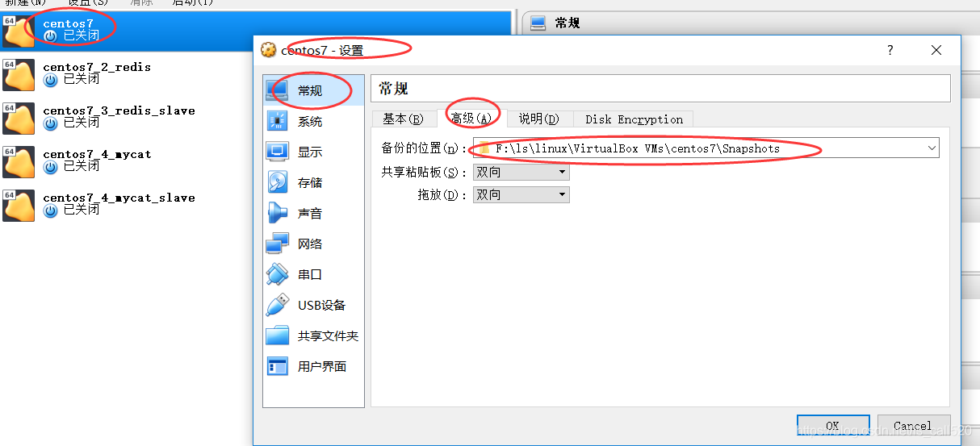Image resolution: width=980 pixels, height=446 pixels.
Task: Click the dialog help question mark
Action: tap(890, 50)
